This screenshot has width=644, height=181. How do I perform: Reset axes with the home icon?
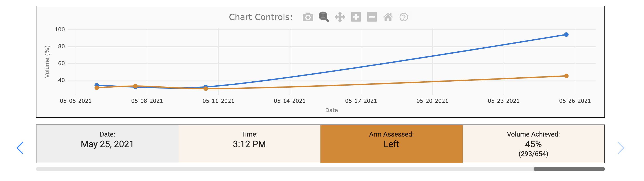(388, 17)
